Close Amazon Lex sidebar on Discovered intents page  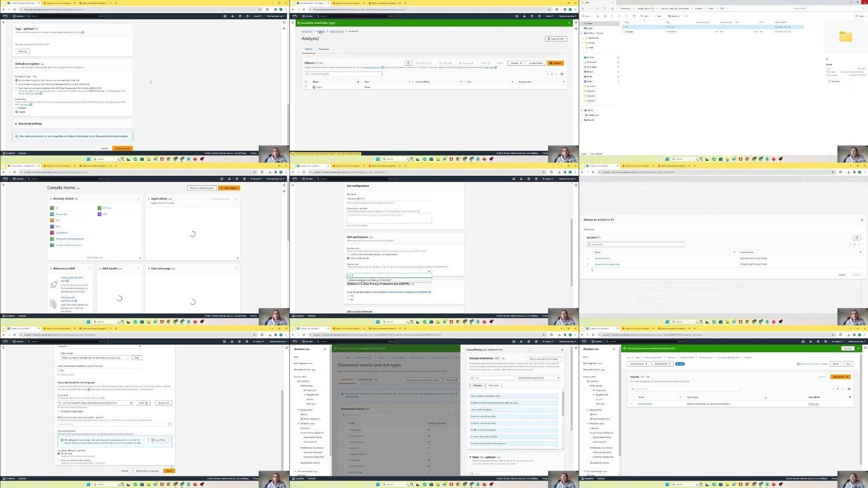[x=324, y=349]
